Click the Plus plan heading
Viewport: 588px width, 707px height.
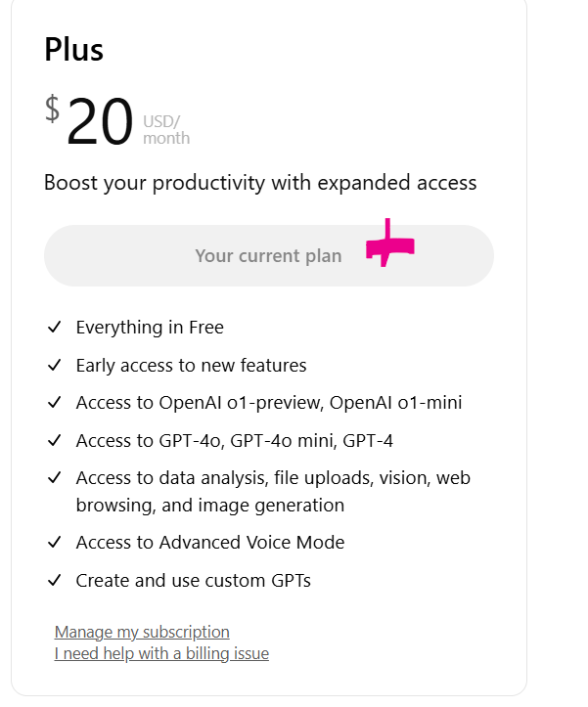[x=73, y=50]
